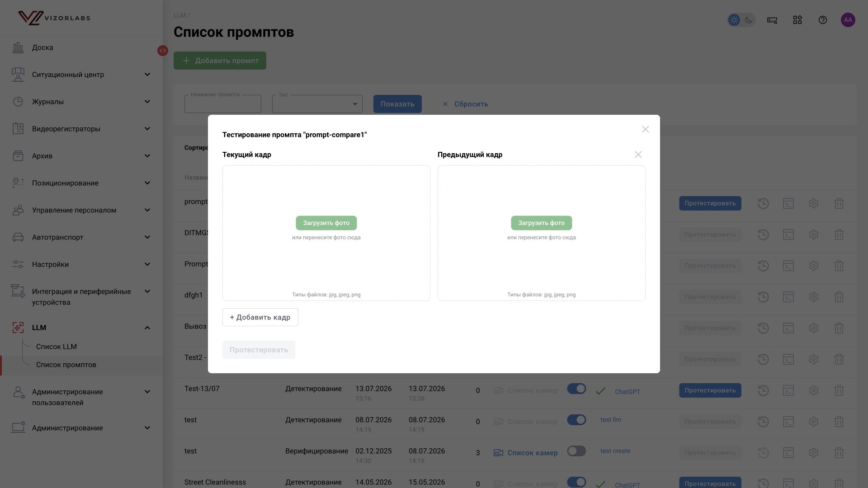The image size is (868, 488).
Task: Remove the Предыдущий кадр frame with X
Action: tap(638, 155)
